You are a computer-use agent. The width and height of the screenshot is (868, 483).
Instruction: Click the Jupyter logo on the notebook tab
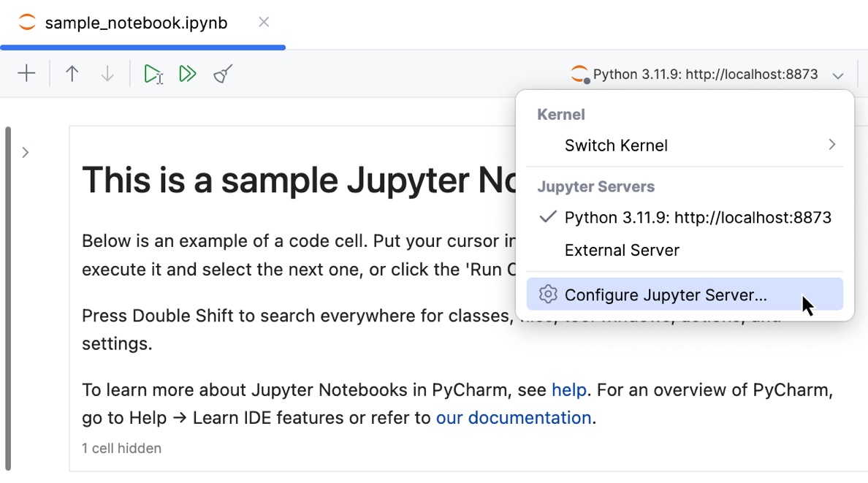(x=26, y=23)
